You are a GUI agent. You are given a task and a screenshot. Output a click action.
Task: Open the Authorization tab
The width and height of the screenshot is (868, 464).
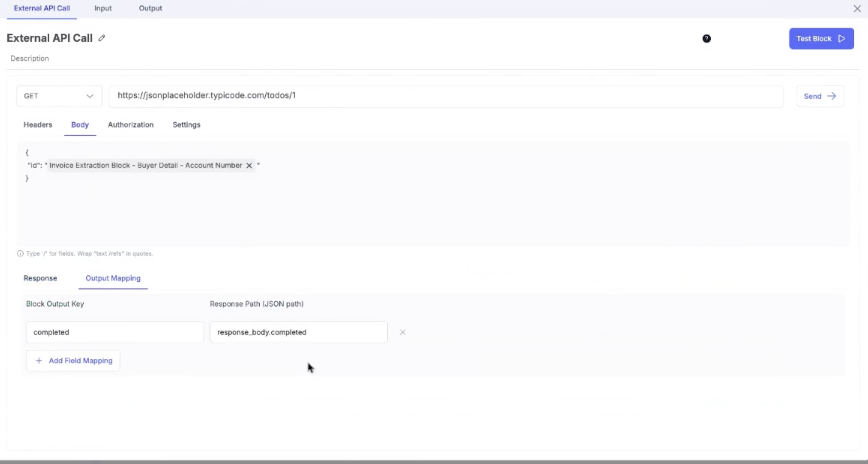pos(130,125)
